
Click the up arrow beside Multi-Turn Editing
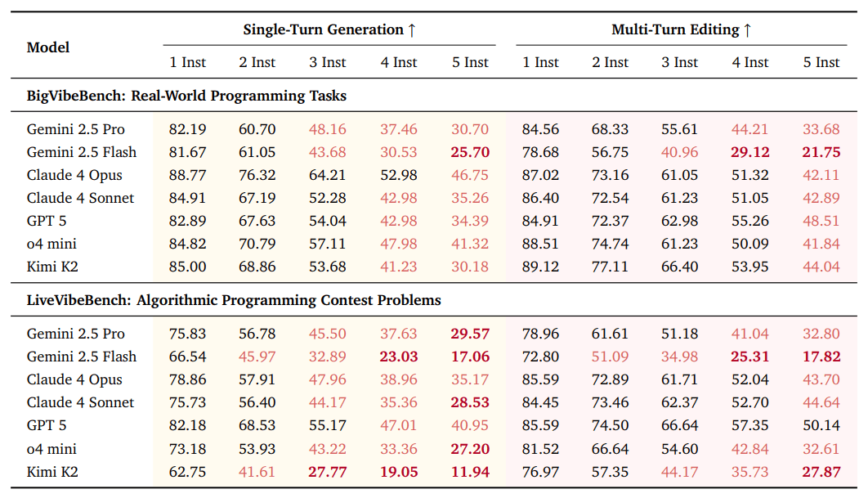pyautogui.click(x=747, y=30)
